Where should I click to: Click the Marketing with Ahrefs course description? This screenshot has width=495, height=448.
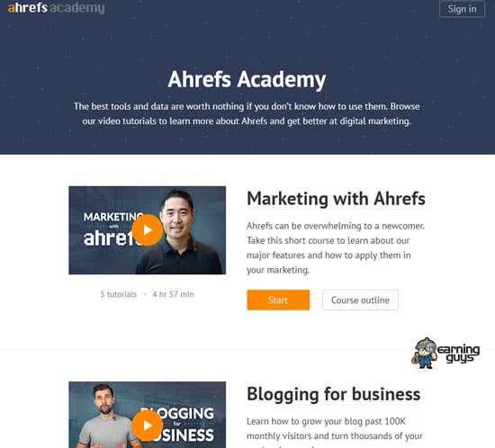point(336,248)
